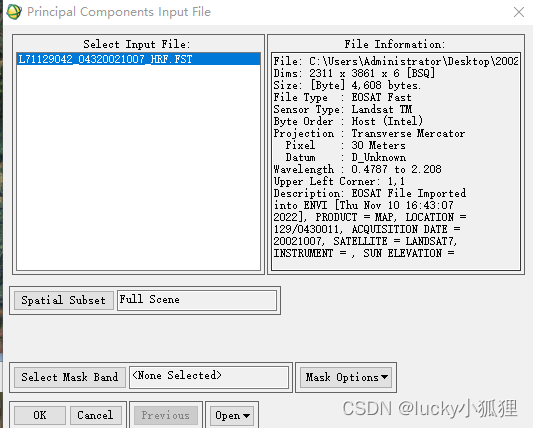
Task: Click the Pixel: 30 Meters line
Action: 345,145
